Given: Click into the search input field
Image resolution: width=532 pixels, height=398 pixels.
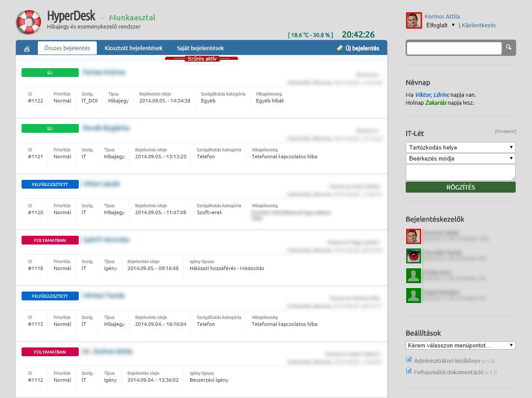Looking at the screenshot, I should (454, 48).
